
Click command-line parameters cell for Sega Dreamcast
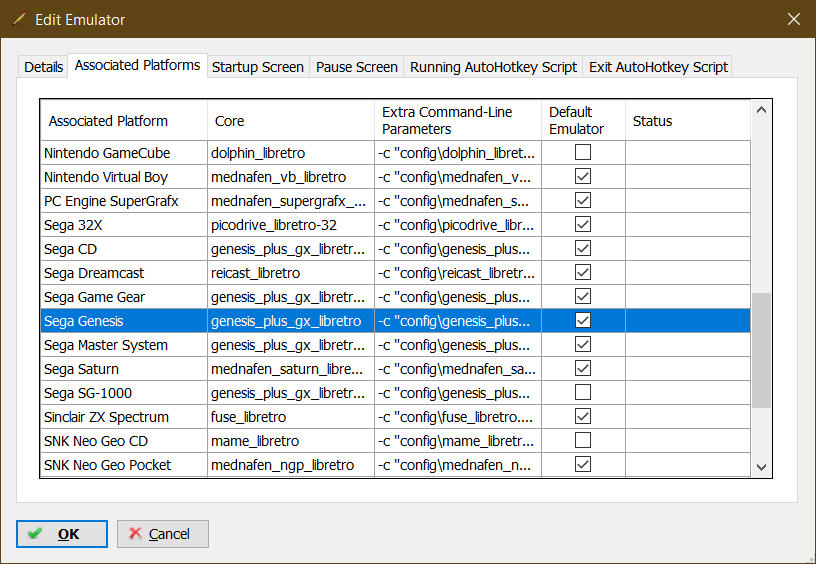[458, 273]
